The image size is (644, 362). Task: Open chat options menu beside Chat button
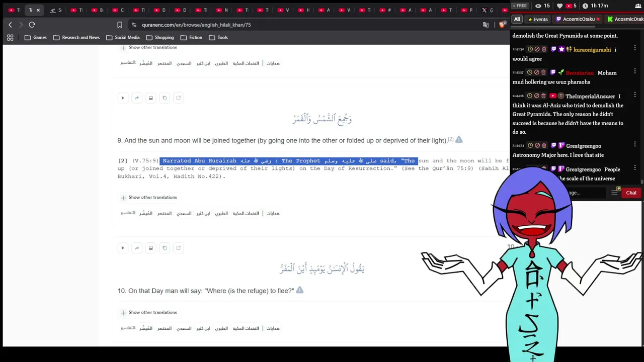pos(614,193)
